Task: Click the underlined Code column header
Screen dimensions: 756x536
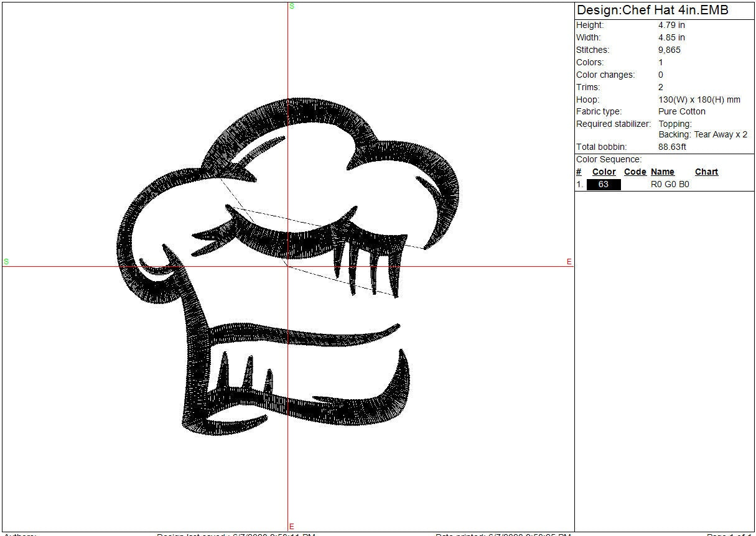Action: click(635, 172)
